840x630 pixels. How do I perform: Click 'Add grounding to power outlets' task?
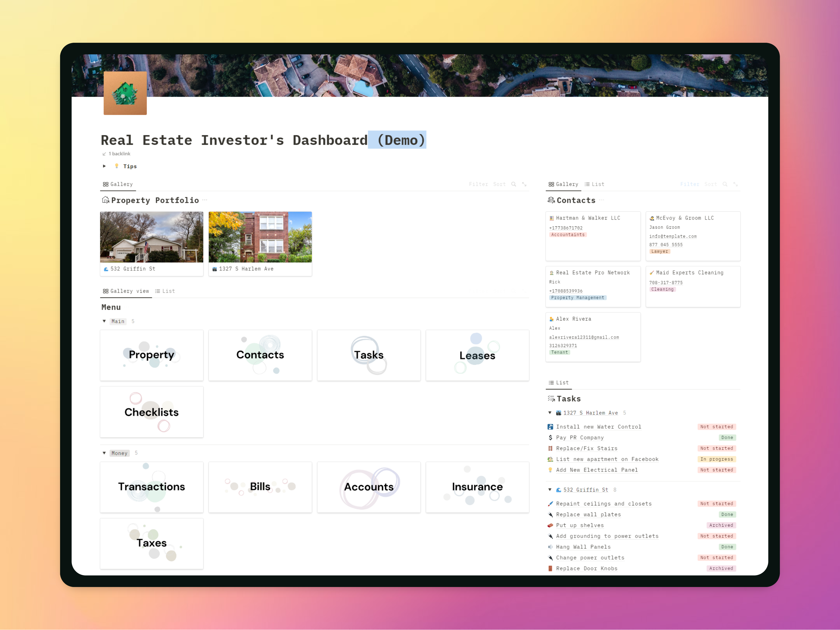607,536
